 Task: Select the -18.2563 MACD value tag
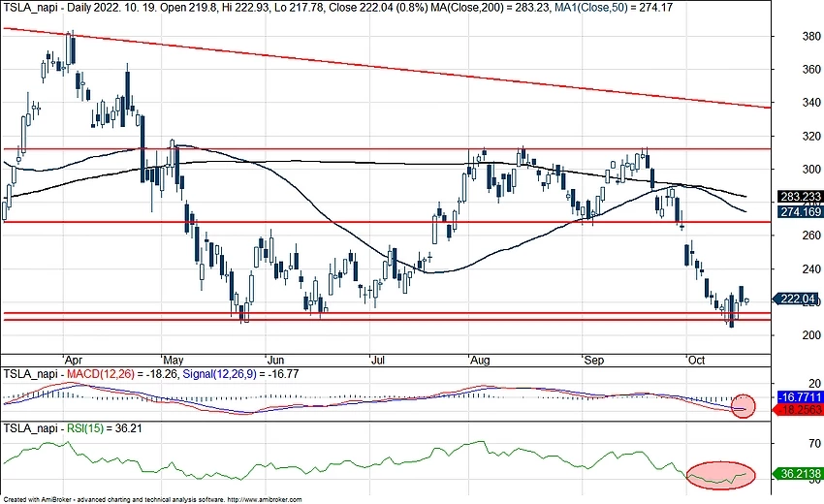[800, 410]
